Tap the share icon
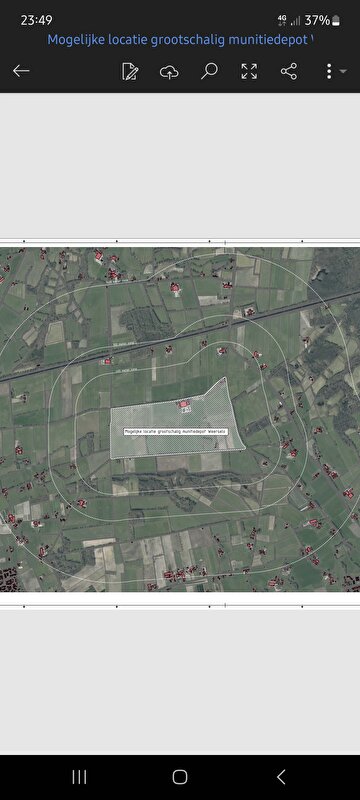 (x=289, y=71)
